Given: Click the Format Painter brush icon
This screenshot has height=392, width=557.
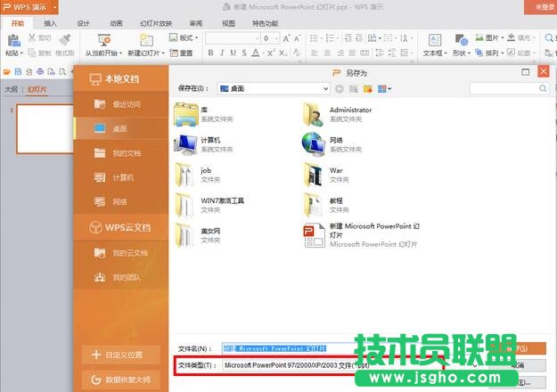Looking at the screenshot, I should (x=65, y=39).
